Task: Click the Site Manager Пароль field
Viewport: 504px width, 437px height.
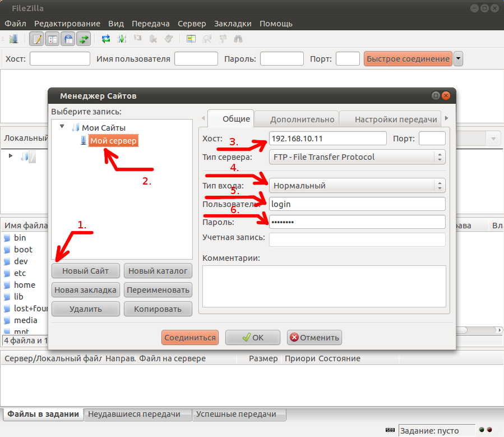Action: (357, 222)
